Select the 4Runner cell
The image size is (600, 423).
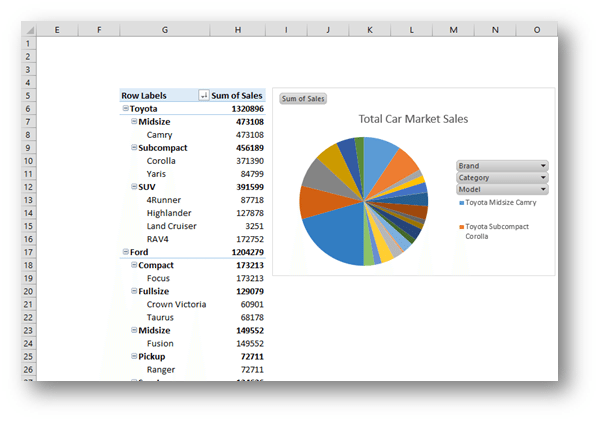pyautogui.click(x=164, y=200)
